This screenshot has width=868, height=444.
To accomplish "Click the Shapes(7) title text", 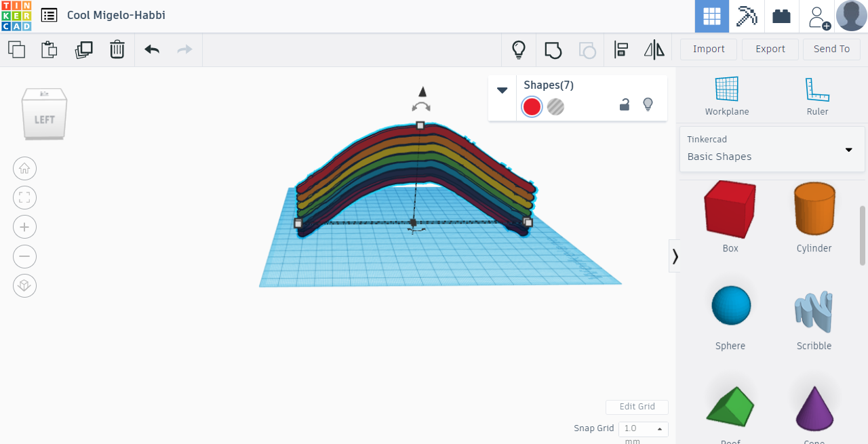I will [549, 85].
